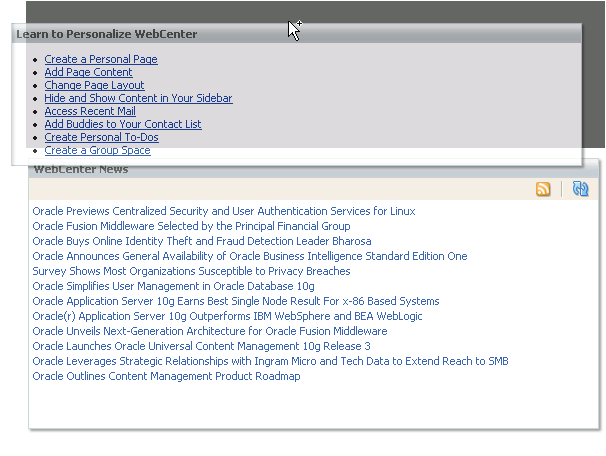Open news about the Bharosa acquisition
Viewport: 606px width, 456px height.
[x=202, y=241]
